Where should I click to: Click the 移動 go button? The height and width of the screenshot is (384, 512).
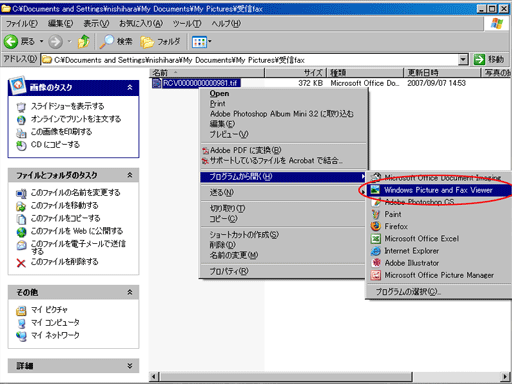[489, 60]
